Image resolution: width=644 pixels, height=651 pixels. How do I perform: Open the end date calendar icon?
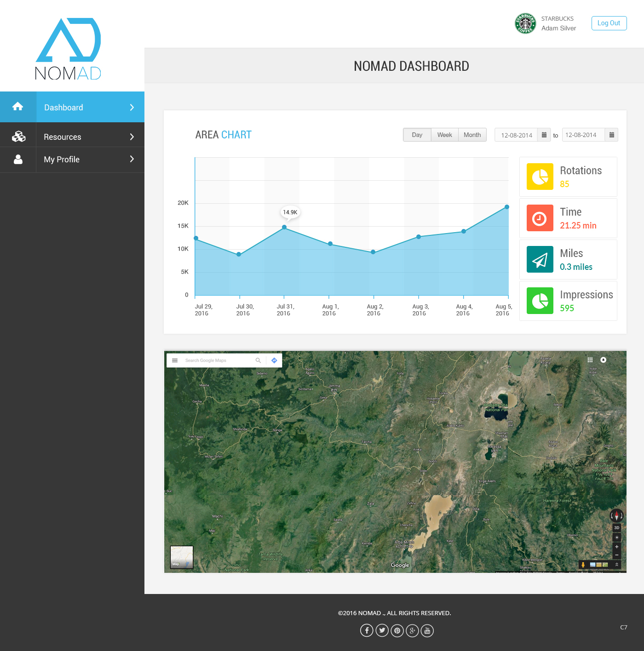coord(611,135)
